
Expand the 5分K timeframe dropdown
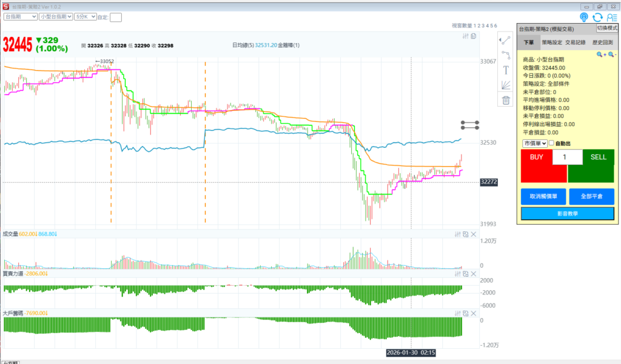point(85,17)
